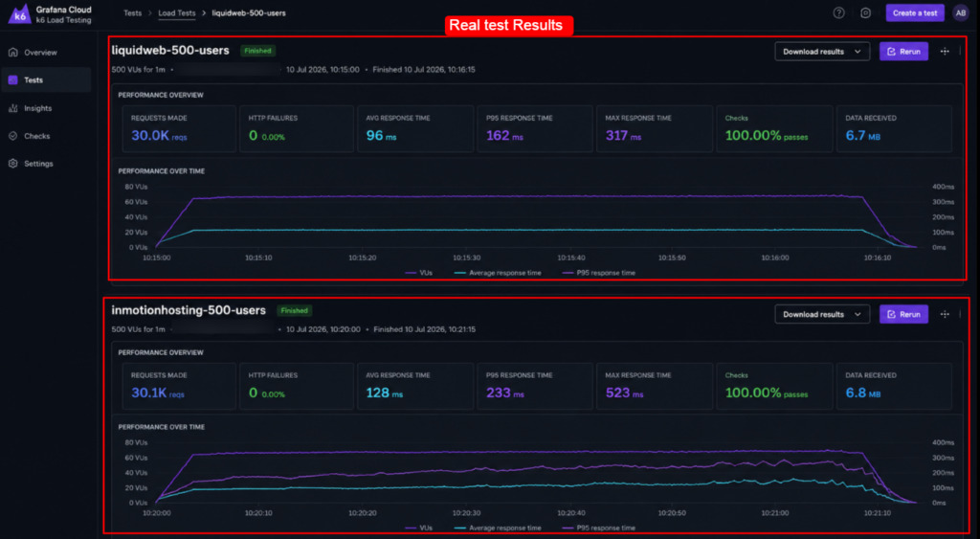This screenshot has width=980, height=539.
Task: Click the icon next to the help button
Action: [x=865, y=12]
